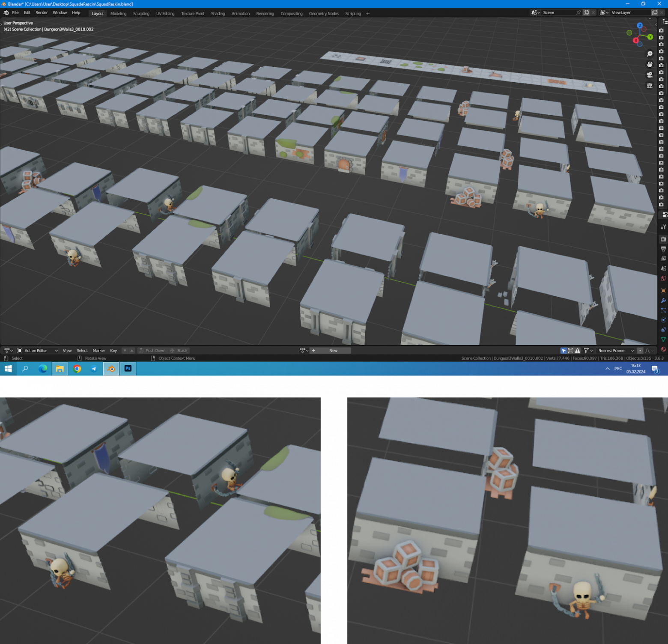
Task: Click the ViewLayer name field
Action: (629, 13)
